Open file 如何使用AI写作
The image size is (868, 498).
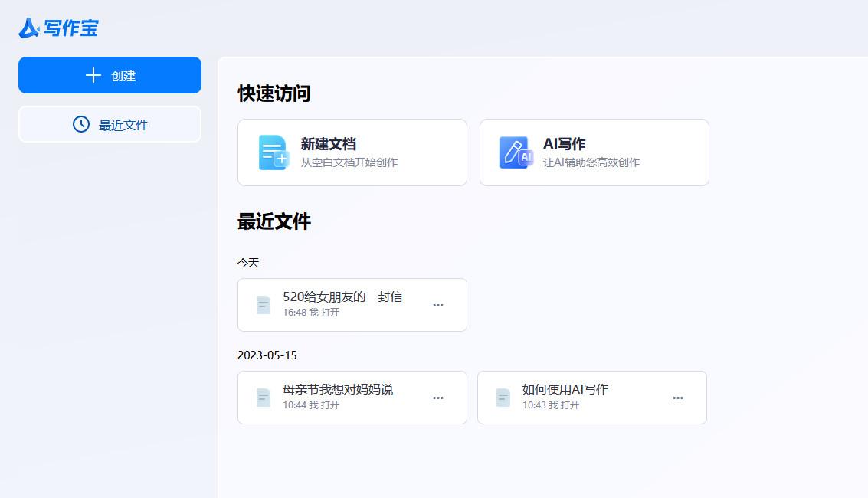click(591, 398)
